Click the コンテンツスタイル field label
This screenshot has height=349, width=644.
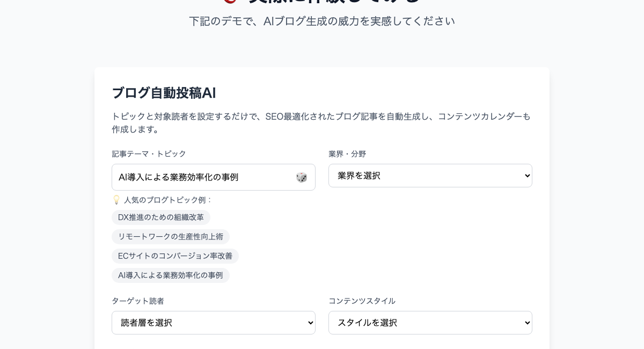point(362,301)
